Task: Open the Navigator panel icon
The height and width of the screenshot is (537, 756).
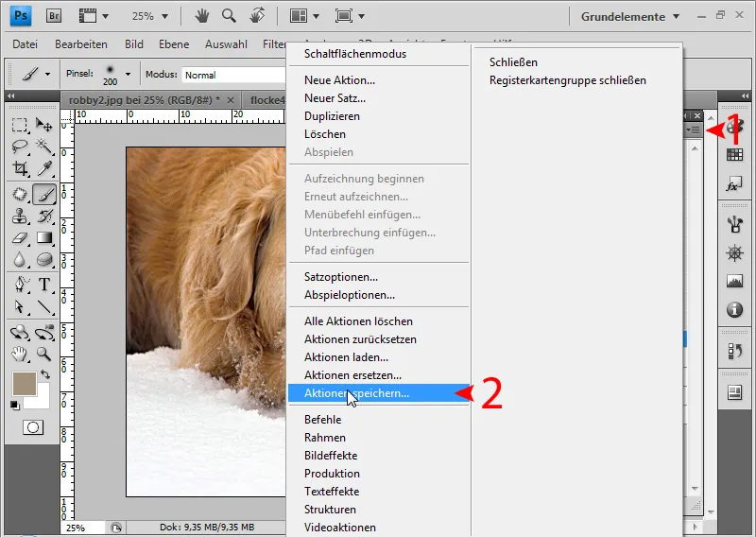Action: click(x=734, y=252)
